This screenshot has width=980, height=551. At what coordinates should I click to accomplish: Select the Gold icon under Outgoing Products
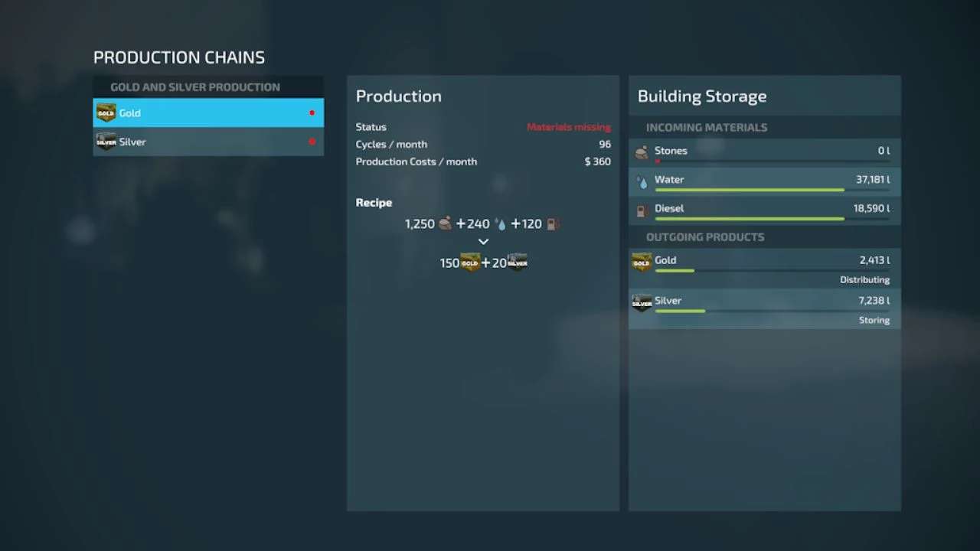tap(642, 262)
